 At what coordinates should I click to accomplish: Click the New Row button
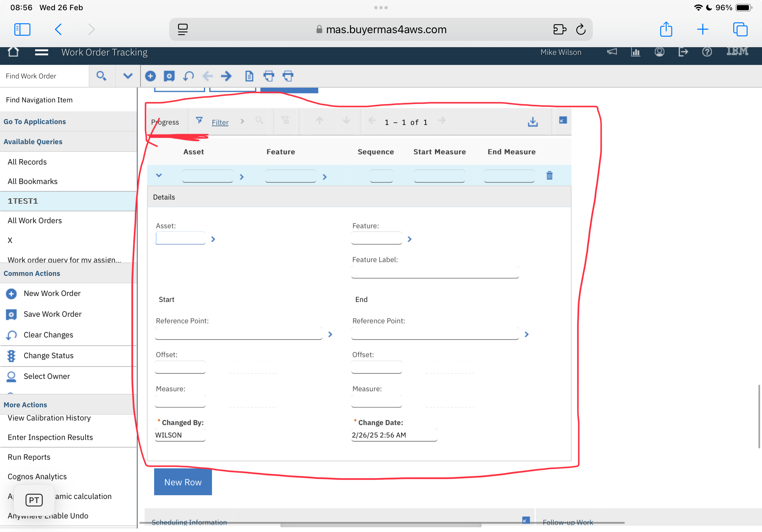click(x=183, y=482)
